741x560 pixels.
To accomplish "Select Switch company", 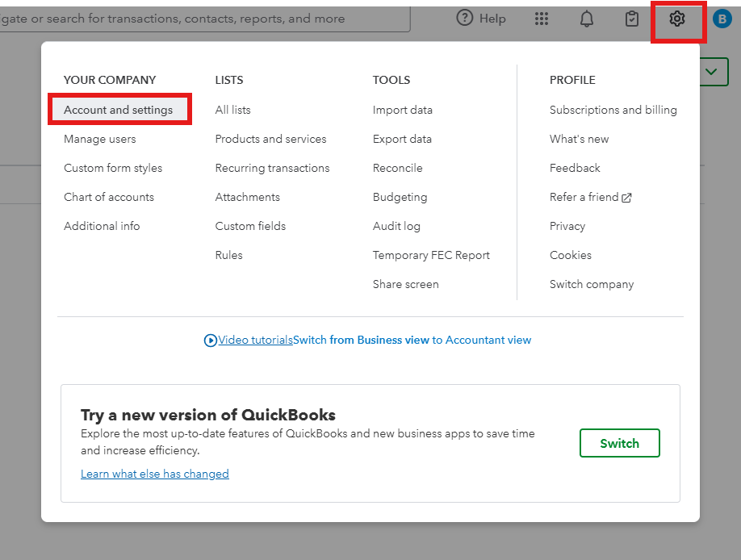I will click(592, 284).
